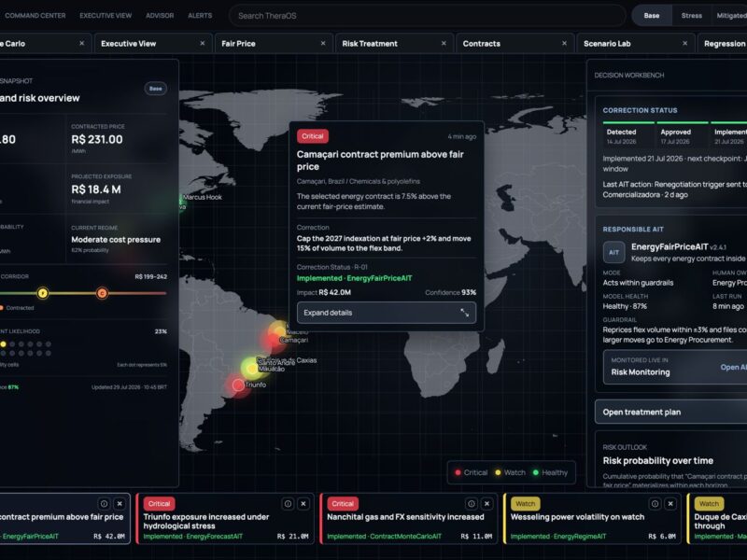Screen dimensions: 747x560
Task: Close the Scenario Lab tab
Action: coord(684,43)
